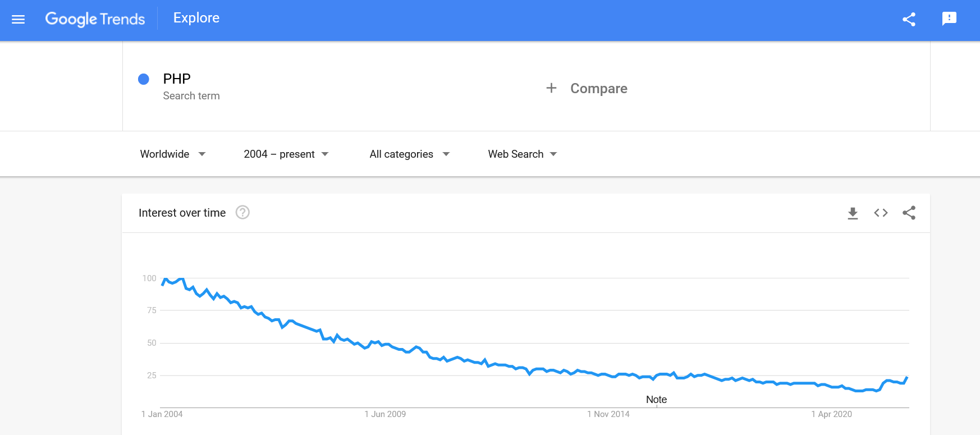Download the interest over time CSV
980x435 pixels.
click(853, 213)
